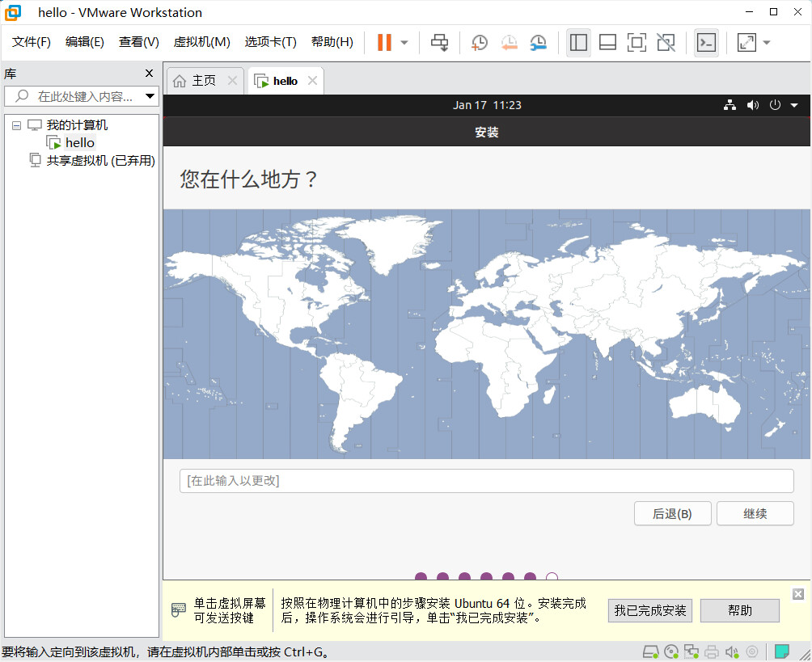Click the 后退(B) button
The height and width of the screenshot is (662, 812).
pyautogui.click(x=672, y=513)
